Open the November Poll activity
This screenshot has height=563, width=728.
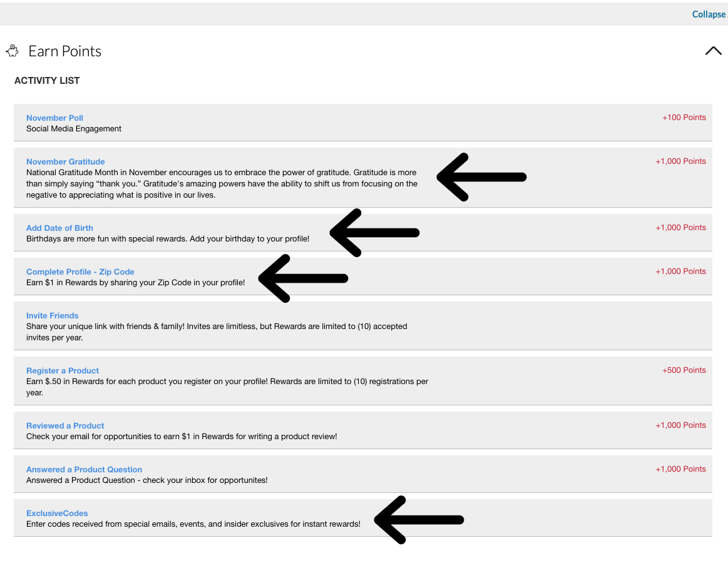(54, 118)
